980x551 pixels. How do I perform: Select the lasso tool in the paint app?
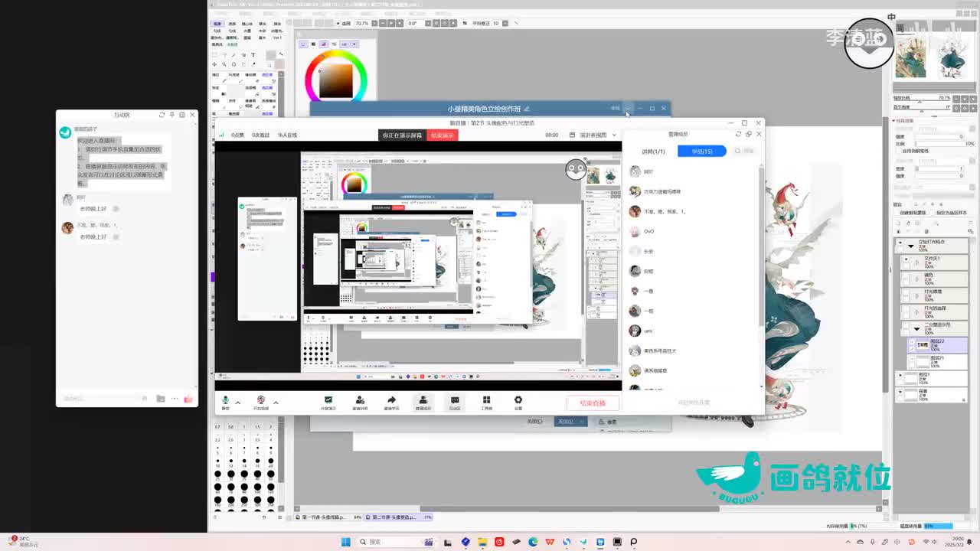[225, 55]
